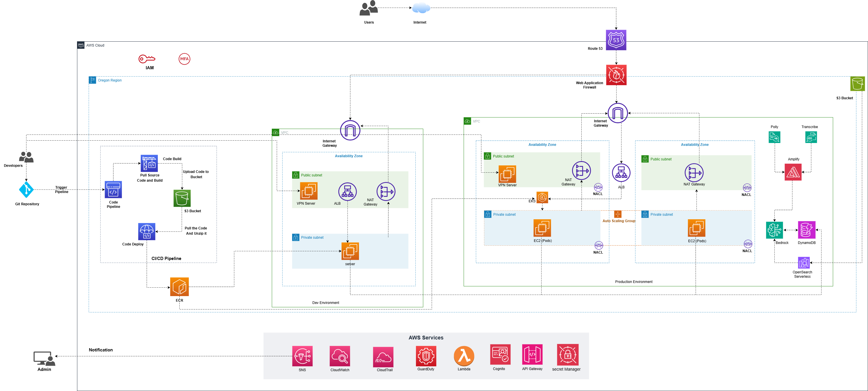Select the Admin computer icon

(x=44, y=358)
